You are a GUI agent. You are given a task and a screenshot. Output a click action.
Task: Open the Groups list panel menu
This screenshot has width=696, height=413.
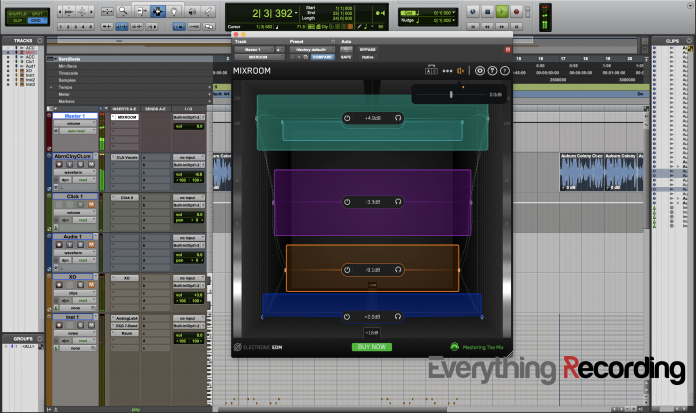[40, 339]
